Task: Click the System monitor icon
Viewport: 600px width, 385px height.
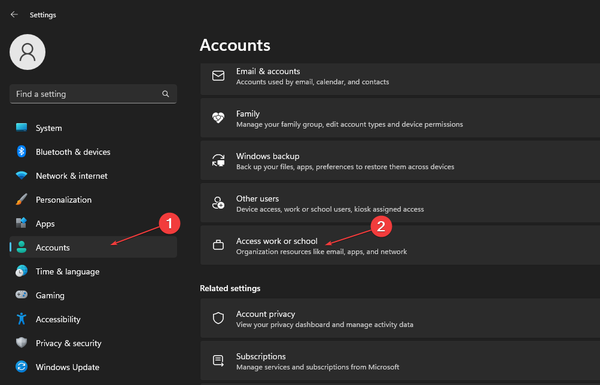Action: tap(21, 127)
